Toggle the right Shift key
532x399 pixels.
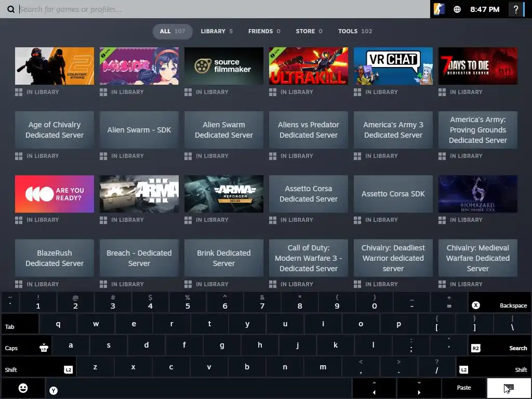(x=494, y=367)
